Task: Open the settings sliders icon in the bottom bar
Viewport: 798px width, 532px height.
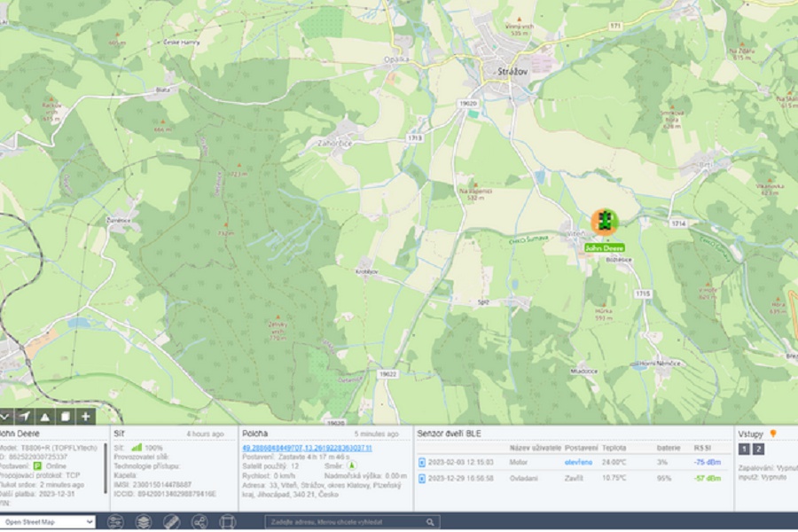Action: tap(114, 521)
